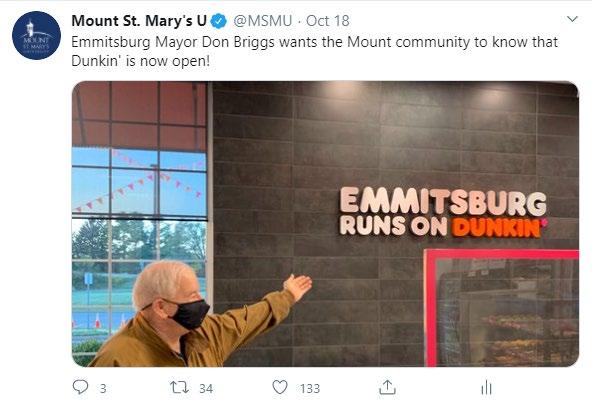592x402 pixels.
Task: Open the share tweet upload icon
Action: (387, 387)
